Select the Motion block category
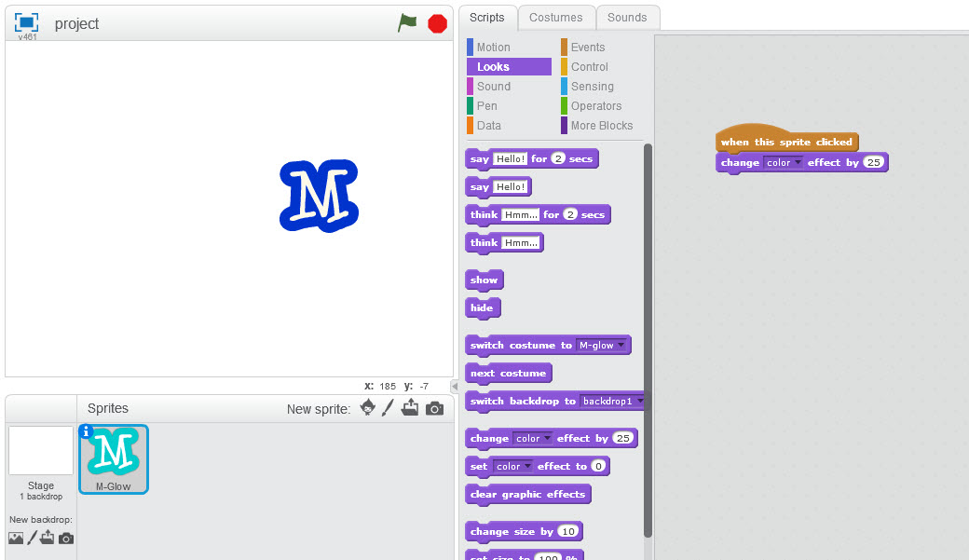The height and width of the screenshot is (560, 969). [509, 47]
